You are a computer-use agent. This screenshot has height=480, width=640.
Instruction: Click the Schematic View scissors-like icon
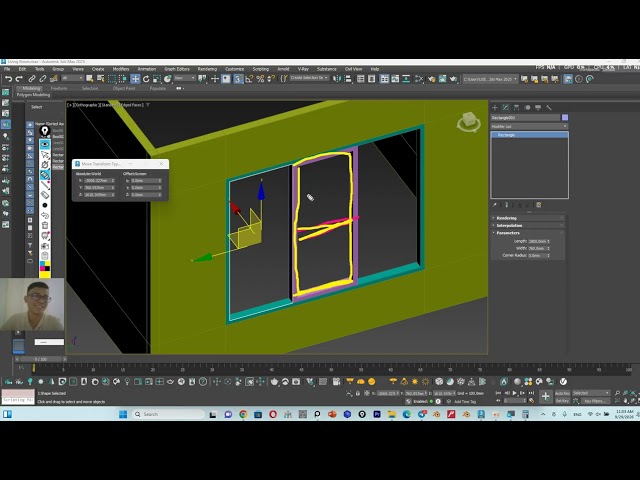419,79
